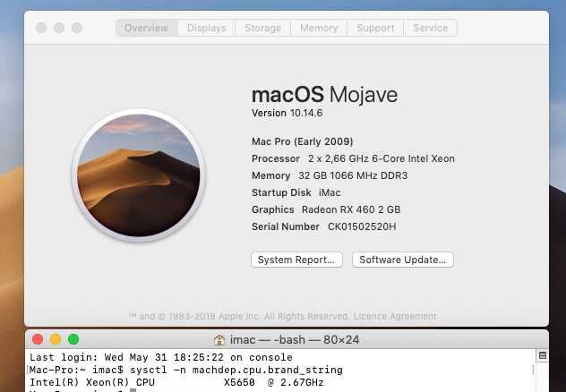Switch to the Overview tab
566x392 pixels.
click(147, 28)
